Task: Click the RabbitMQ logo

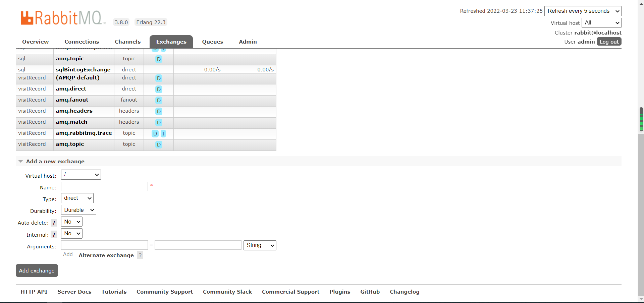Action: click(63, 17)
